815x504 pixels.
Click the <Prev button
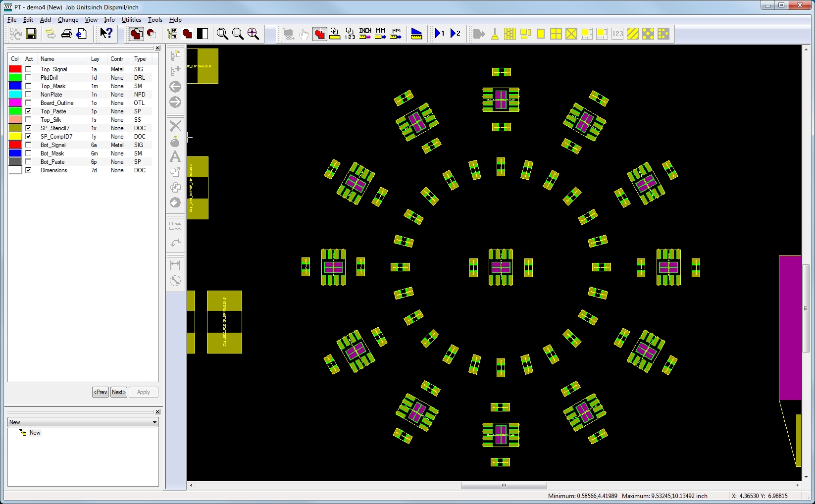coord(101,392)
